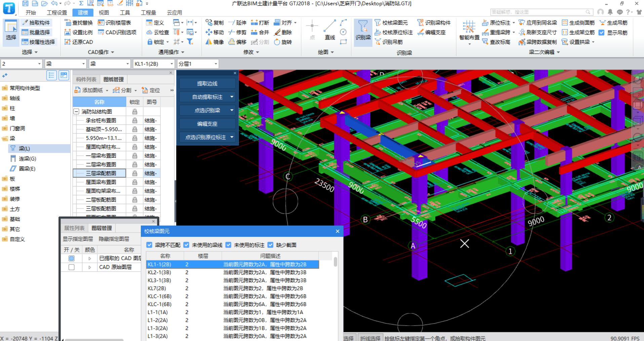Open the 工程量 ribbon tab

[148, 12]
